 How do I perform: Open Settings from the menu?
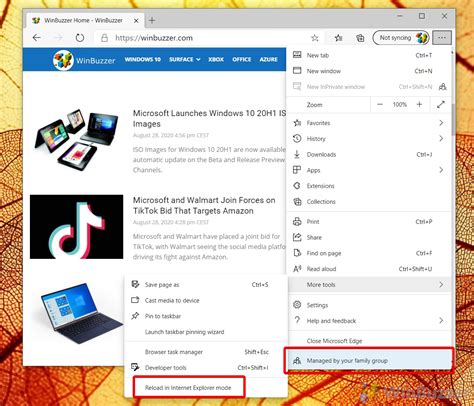369,305
